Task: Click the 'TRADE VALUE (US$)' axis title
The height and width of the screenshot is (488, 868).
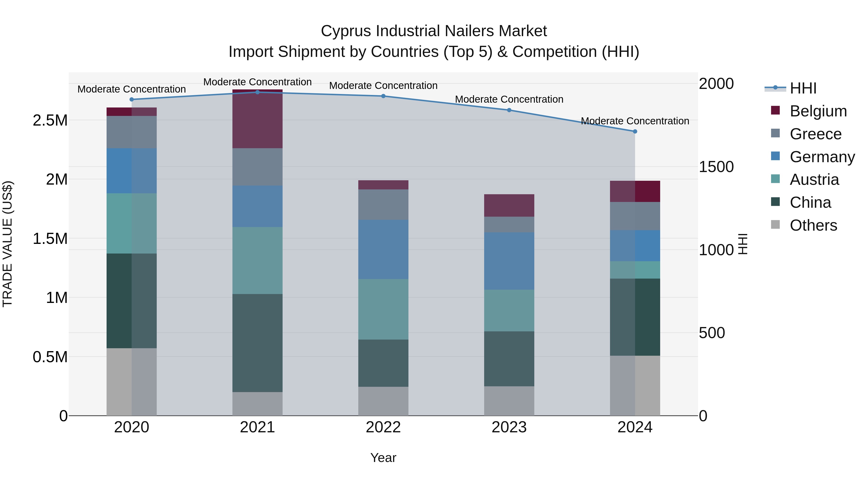Action: click(7, 244)
